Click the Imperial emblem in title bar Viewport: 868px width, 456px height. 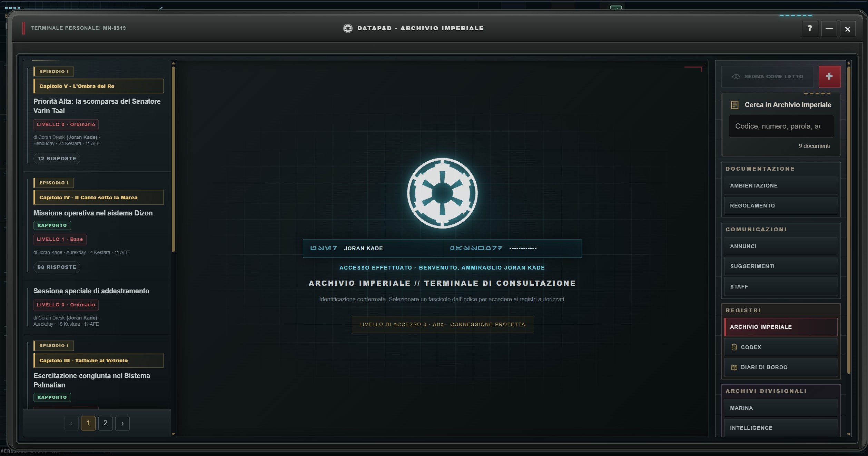348,28
